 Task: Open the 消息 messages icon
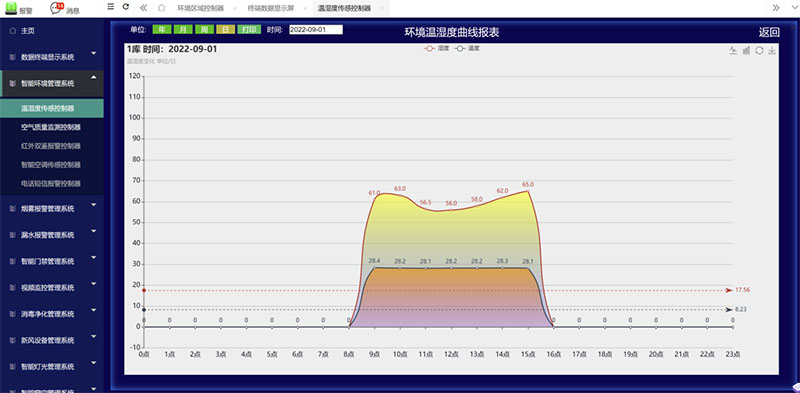click(57, 7)
